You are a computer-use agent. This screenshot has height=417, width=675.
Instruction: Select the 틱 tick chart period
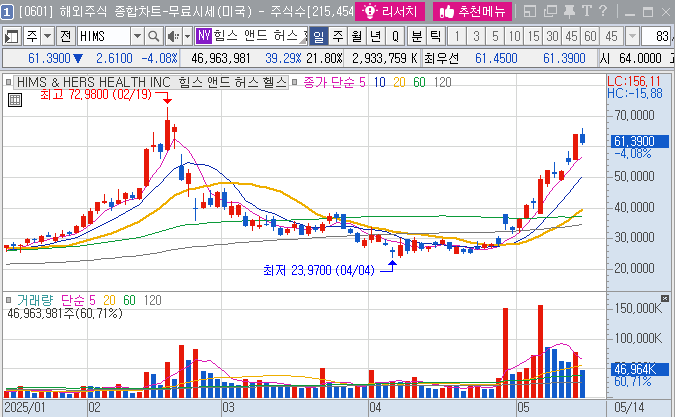[x=435, y=37]
